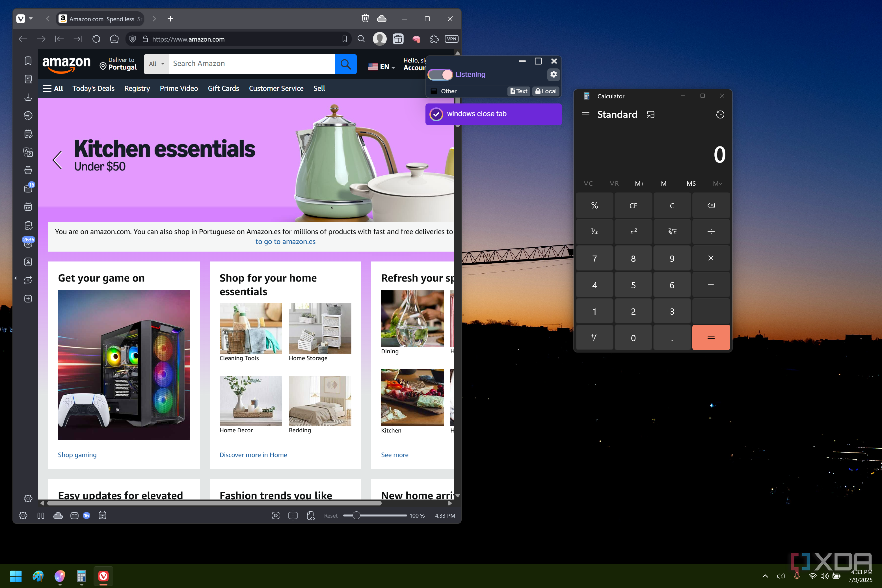Open the Vivaldi menu button
This screenshot has height=588, width=882.
click(21, 19)
